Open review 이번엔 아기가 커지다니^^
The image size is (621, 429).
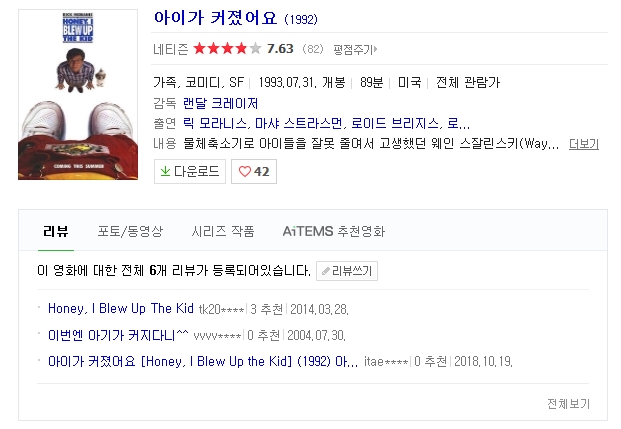point(118,335)
